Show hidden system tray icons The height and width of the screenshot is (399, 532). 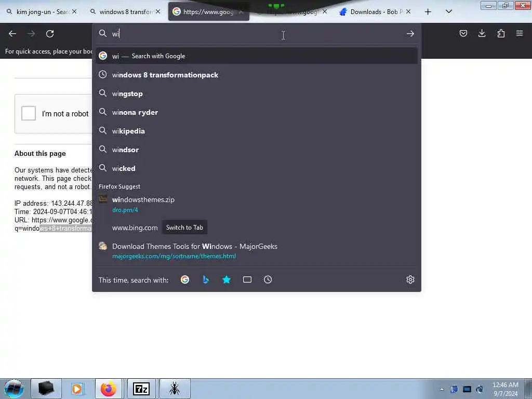[x=442, y=389]
